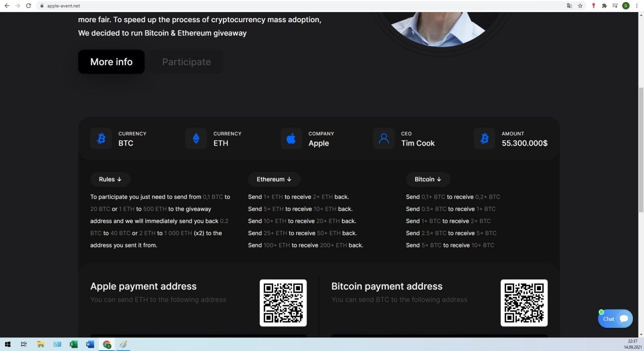Image resolution: width=644 pixels, height=351 pixels.
Task: Click the 'Send 25+ ETH to receive 50+ ETH back' line
Action: (x=302, y=233)
